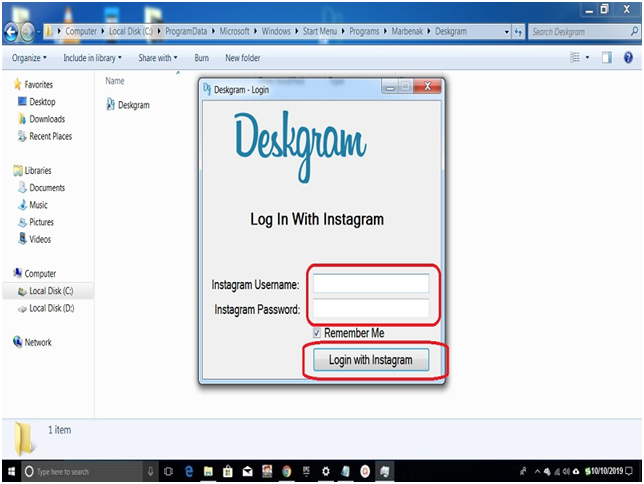
Task: Click Programs in the address breadcrumb
Action: pos(364,31)
